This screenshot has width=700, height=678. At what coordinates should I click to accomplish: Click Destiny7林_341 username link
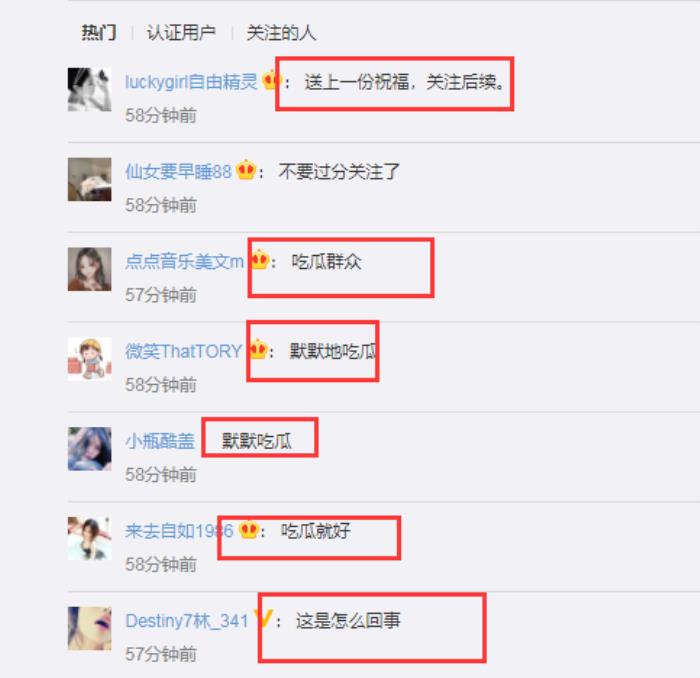tap(187, 621)
